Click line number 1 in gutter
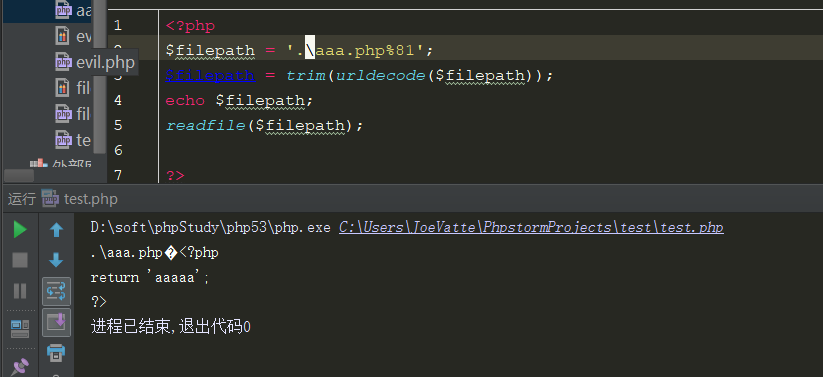Image resolution: width=823 pixels, height=377 pixels. pos(117,25)
